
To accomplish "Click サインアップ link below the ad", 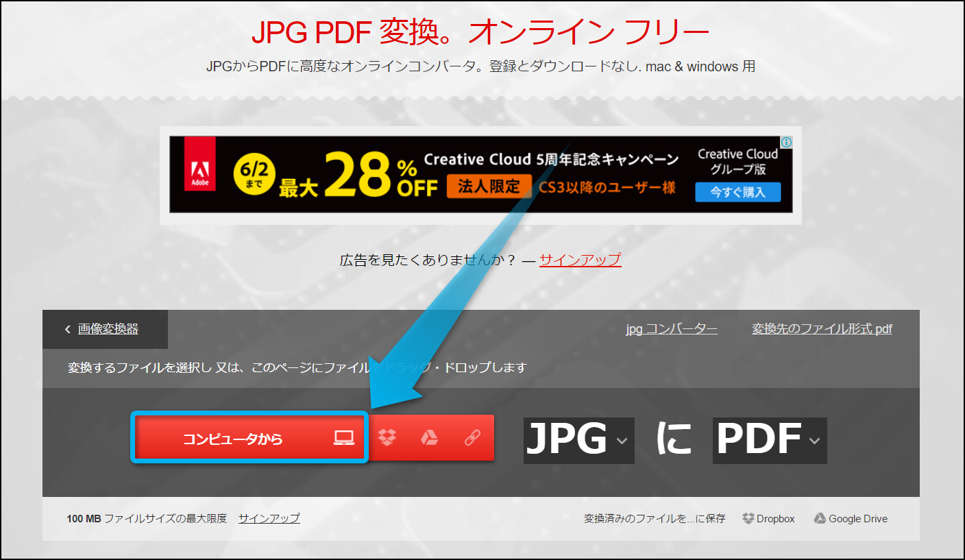I will point(580,260).
